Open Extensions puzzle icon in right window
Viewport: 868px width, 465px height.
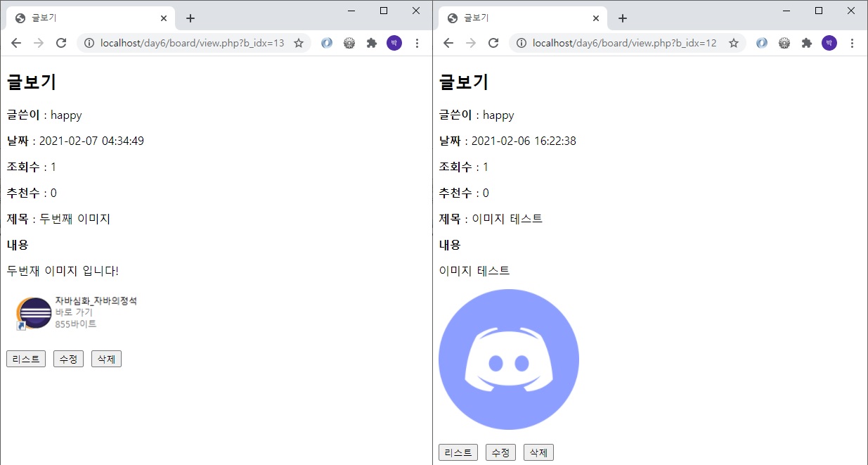[x=807, y=43]
